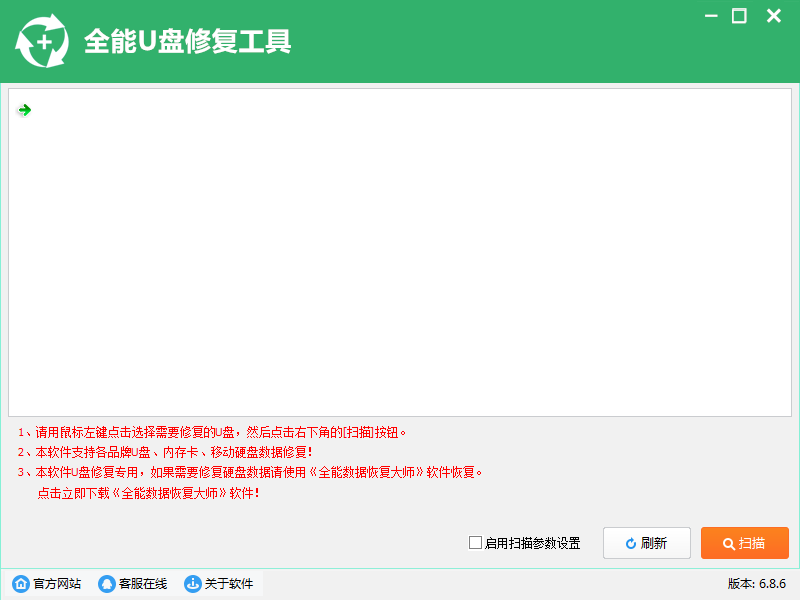Enable the 启用扫描参数设置 checkbox
Image resolution: width=800 pixels, height=600 pixels.
pyautogui.click(x=475, y=542)
